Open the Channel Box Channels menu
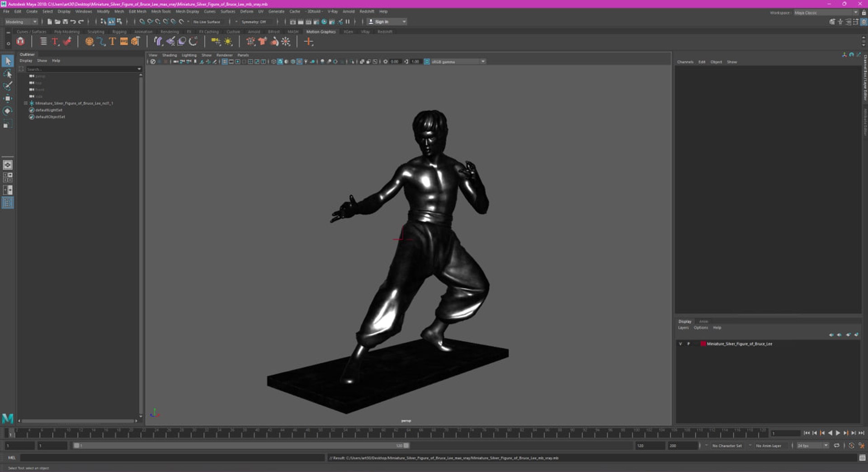 click(685, 62)
